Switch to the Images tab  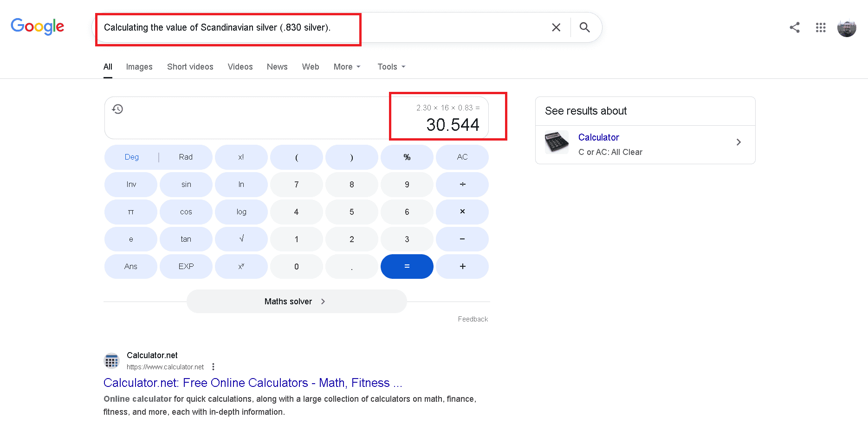139,66
